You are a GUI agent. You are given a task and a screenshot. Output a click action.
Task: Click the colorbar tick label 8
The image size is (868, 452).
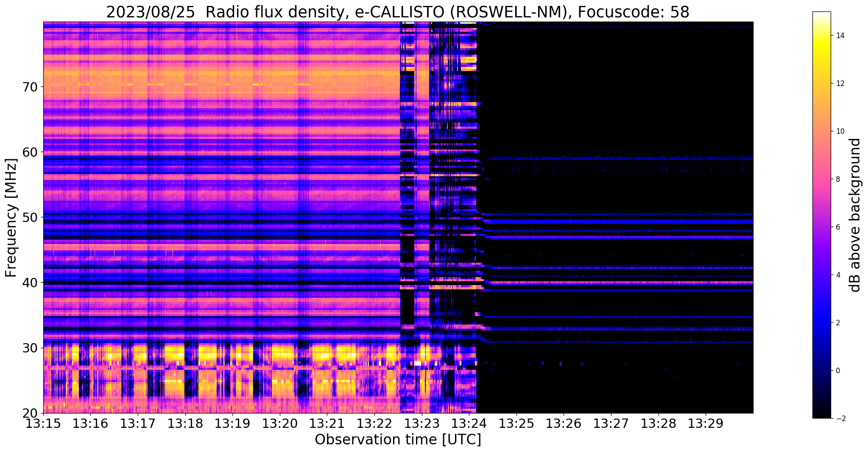coord(837,179)
